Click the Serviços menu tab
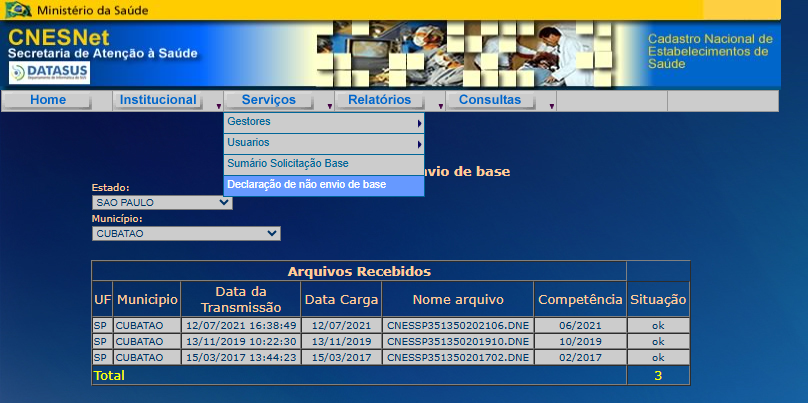 (x=269, y=100)
